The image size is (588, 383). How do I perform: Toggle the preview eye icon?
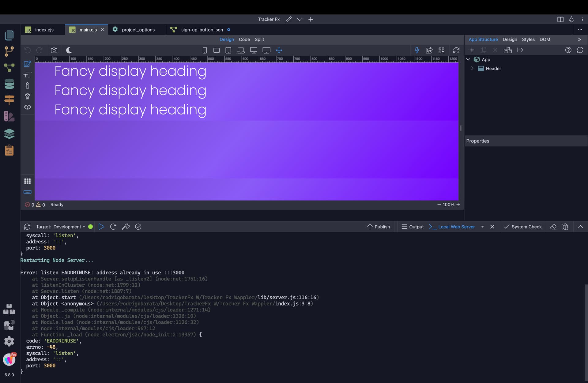tap(28, 107)
